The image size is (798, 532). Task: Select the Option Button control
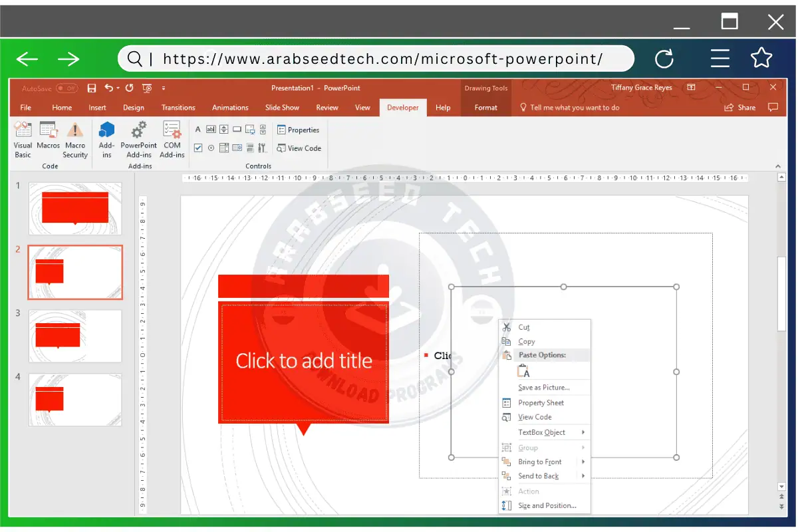(211, 148)
